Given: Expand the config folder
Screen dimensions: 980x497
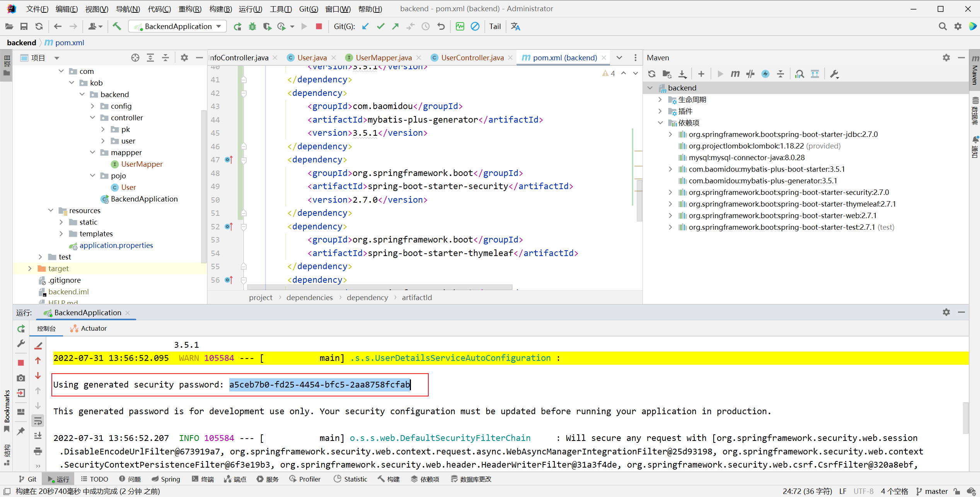Looking at the screenshot, I should [92, 106].
